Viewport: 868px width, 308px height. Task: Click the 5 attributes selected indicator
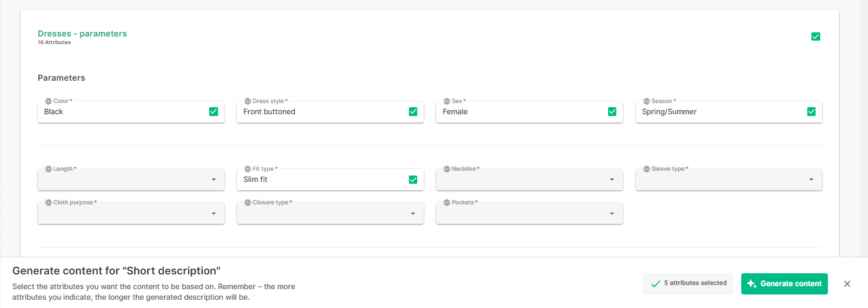(x=688, y=283)
